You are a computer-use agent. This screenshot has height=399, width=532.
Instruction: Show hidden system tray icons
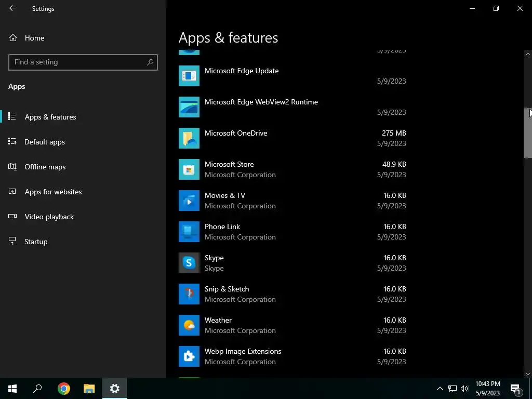[440, 389]
